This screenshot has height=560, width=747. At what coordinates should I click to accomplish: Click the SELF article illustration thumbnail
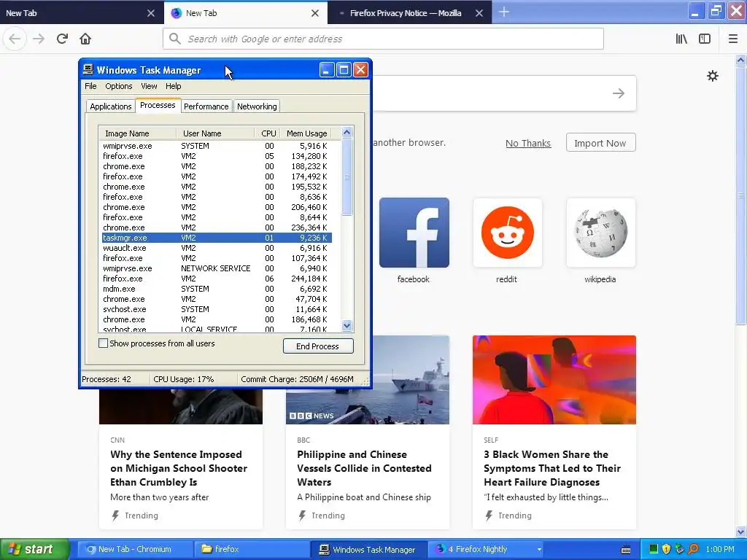pyautogui.click(x=554, y=379)
